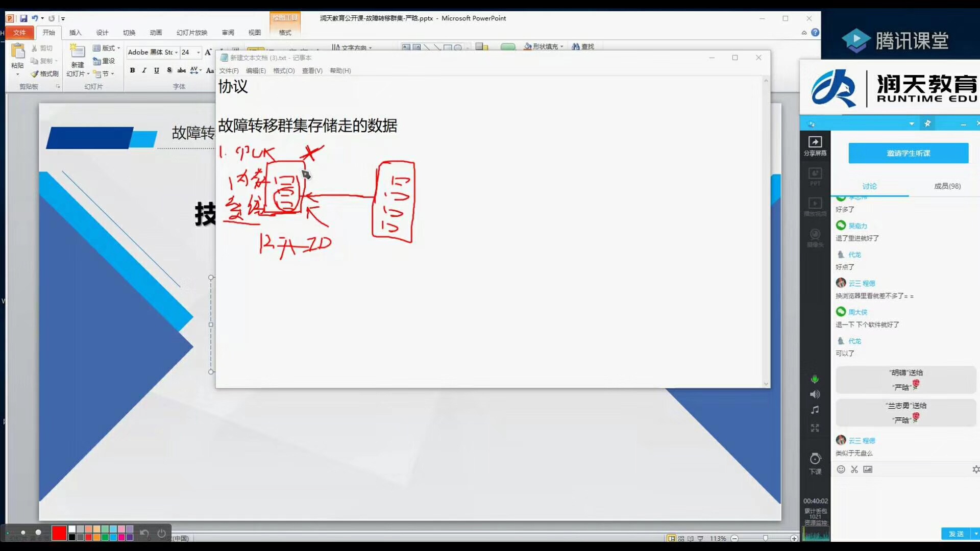Toggle the speaker volume icon

click(815, 394)
